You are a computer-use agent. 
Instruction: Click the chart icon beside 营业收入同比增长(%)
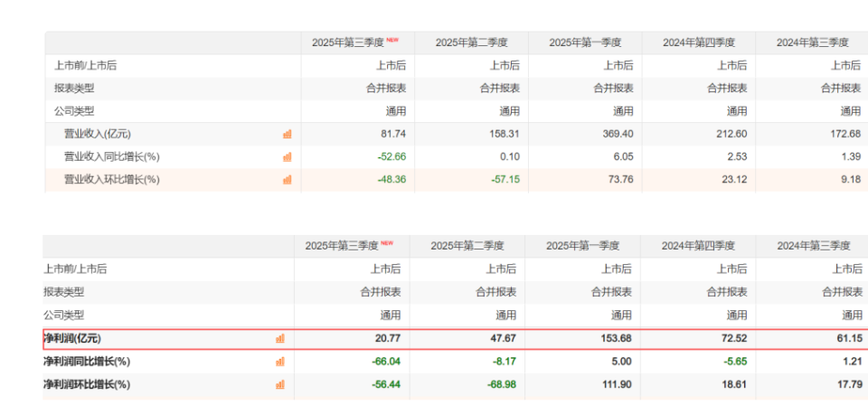click(x=288, y=156)
